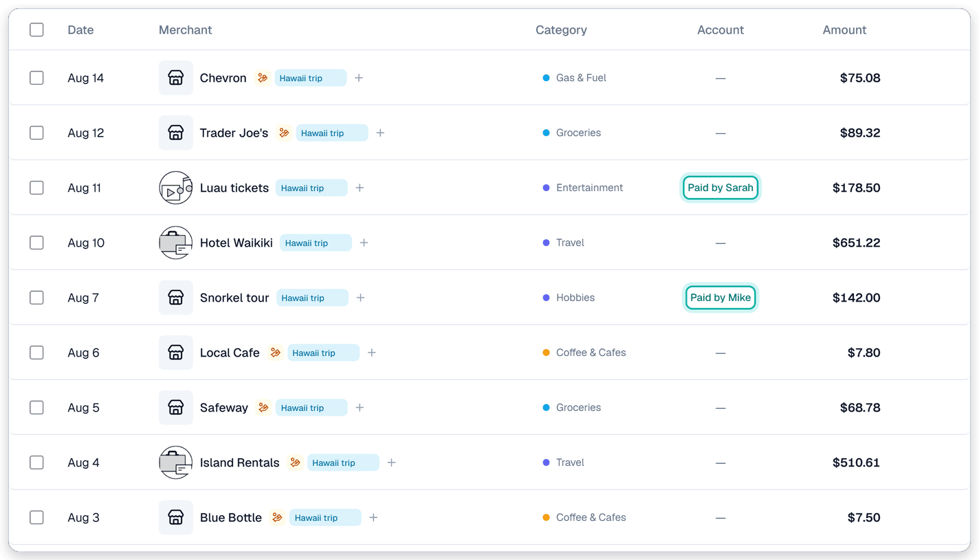Click the blue dot beside Trader Joe's Groceries
This screenshot has height=560, width=979.
pyautogui.click(x=546, y=133)
